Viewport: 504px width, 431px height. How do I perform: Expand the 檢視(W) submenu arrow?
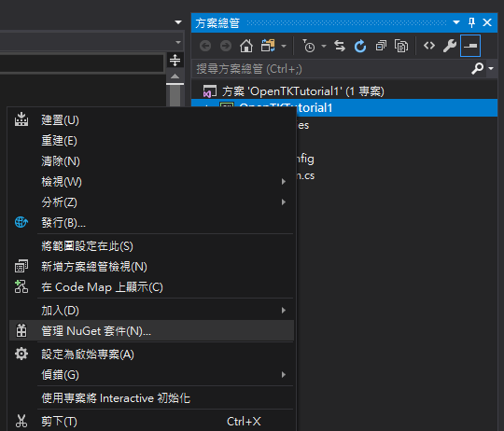click(x=283, y=182)
